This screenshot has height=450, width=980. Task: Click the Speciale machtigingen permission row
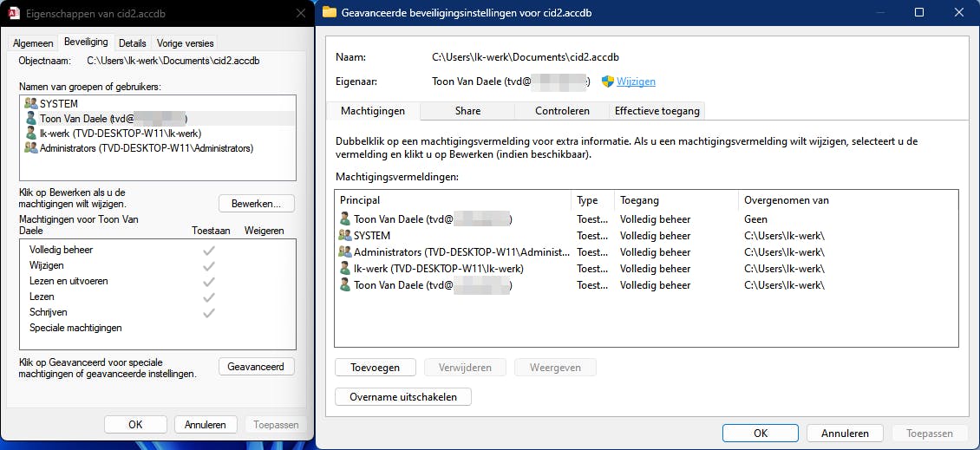coord(158,328)
